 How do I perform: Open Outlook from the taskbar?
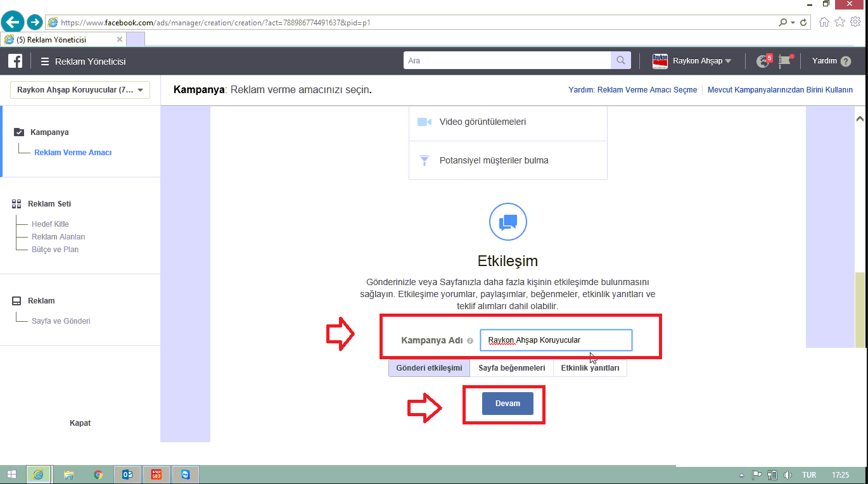127,474
